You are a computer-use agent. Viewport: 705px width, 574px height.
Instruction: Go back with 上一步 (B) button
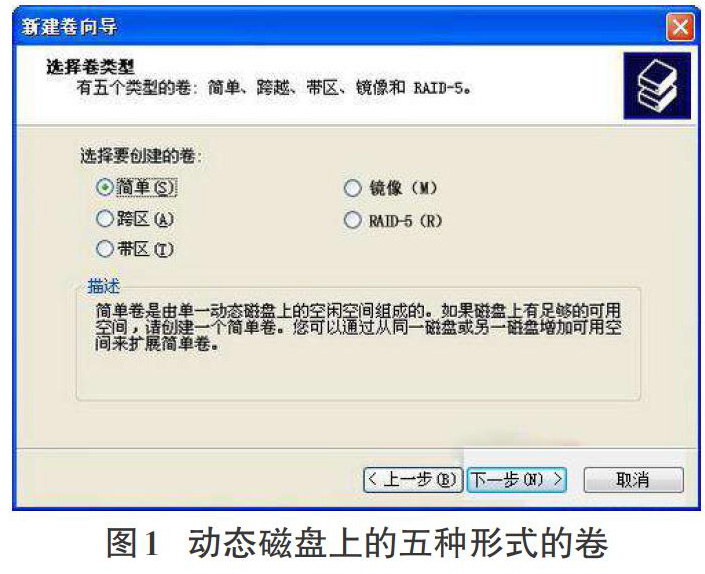pyautogui.click(x=413, y=480)
